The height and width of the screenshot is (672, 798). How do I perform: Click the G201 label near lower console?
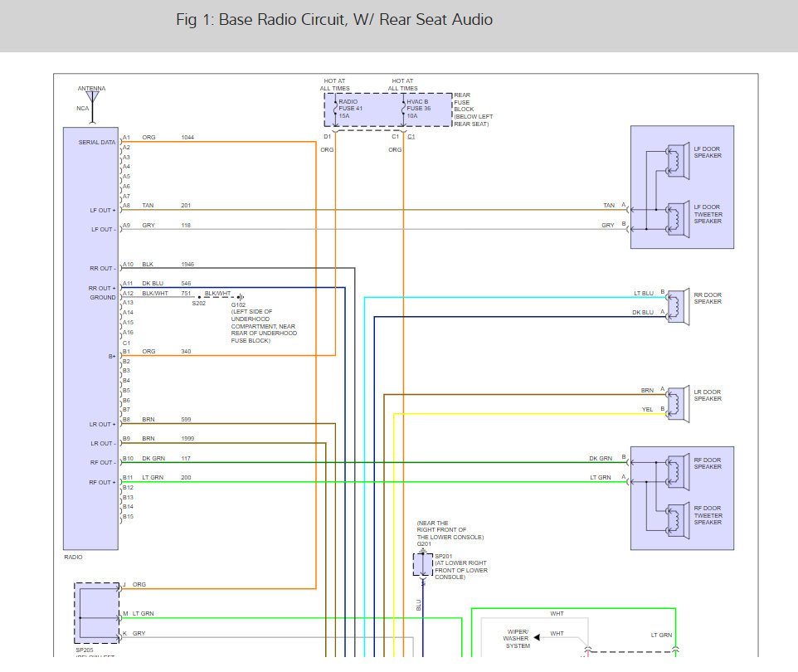pos(424,543)
